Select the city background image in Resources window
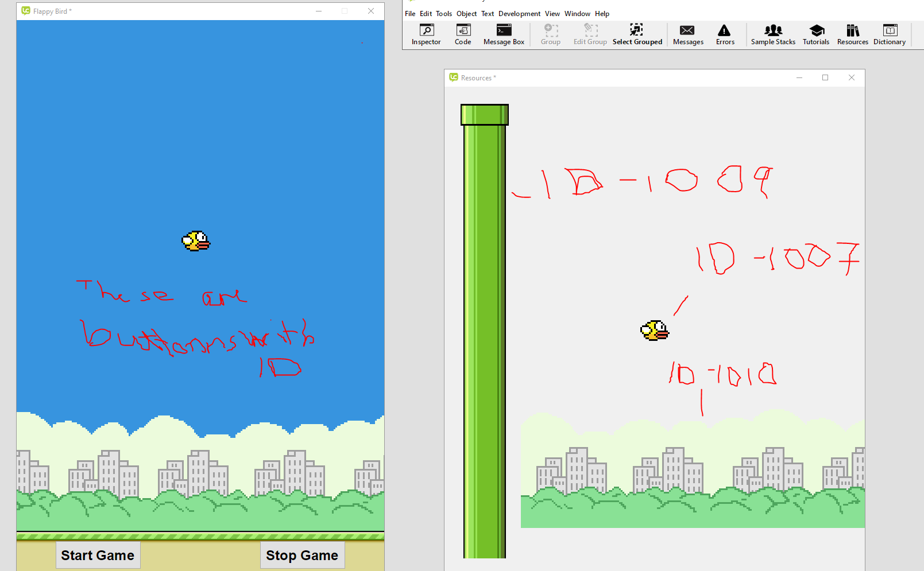 tap(693, 469)
